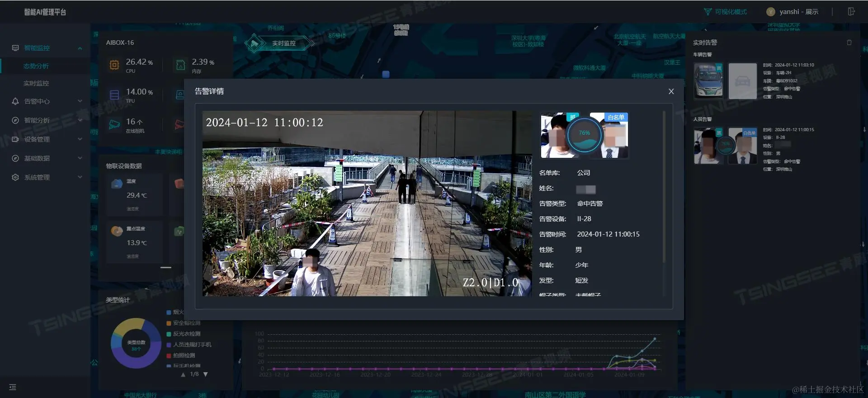The image size is (868, 398).
Task: Click the 露点温度 icon
Action: pos(117,231)
